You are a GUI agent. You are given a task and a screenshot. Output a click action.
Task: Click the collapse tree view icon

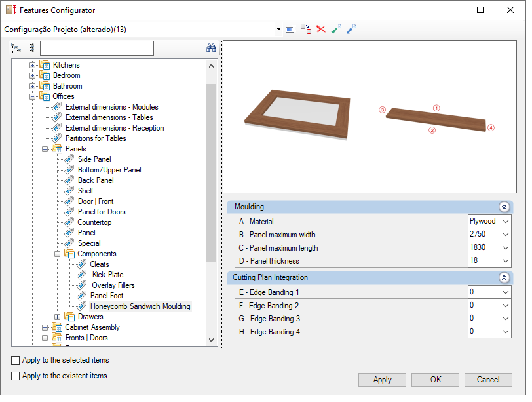[31, 48]
